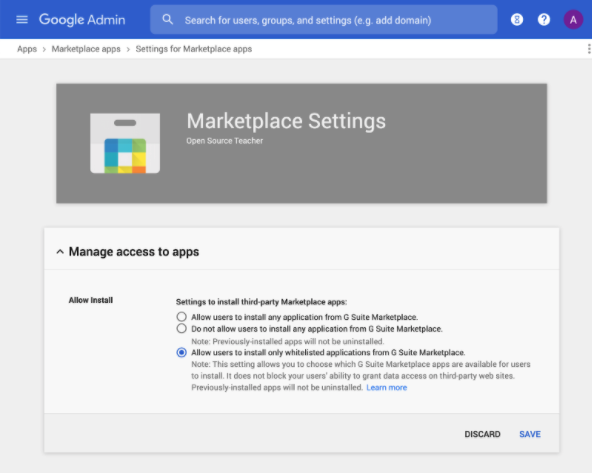Image resolution: width=595 pixels, height=474 pixels.
Task: Go to Apps breadcrumb
Action: [x=27, y=49]
